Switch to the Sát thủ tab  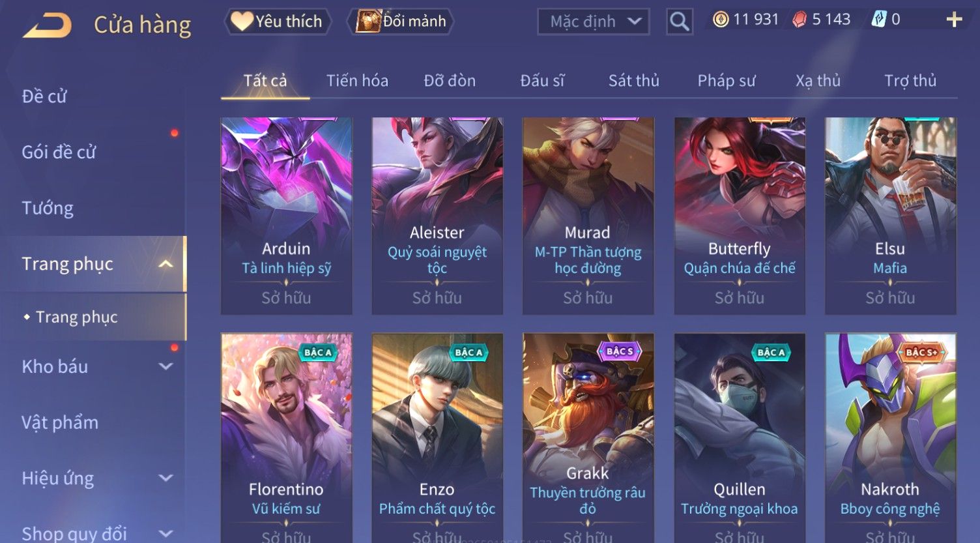634,81
